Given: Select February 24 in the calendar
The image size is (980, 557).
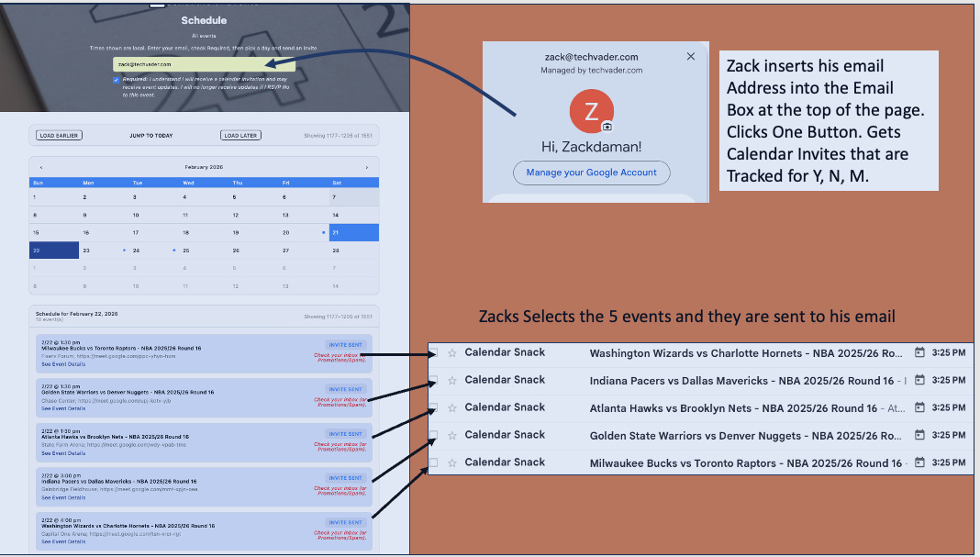Looking at the screenshot, I should 154,251.
